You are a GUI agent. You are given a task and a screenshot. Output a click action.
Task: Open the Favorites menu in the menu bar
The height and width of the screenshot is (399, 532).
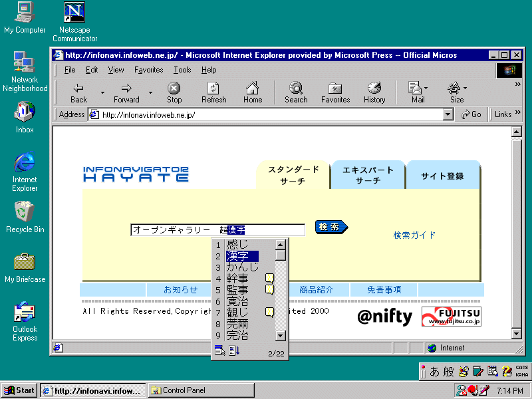[148, 70]
